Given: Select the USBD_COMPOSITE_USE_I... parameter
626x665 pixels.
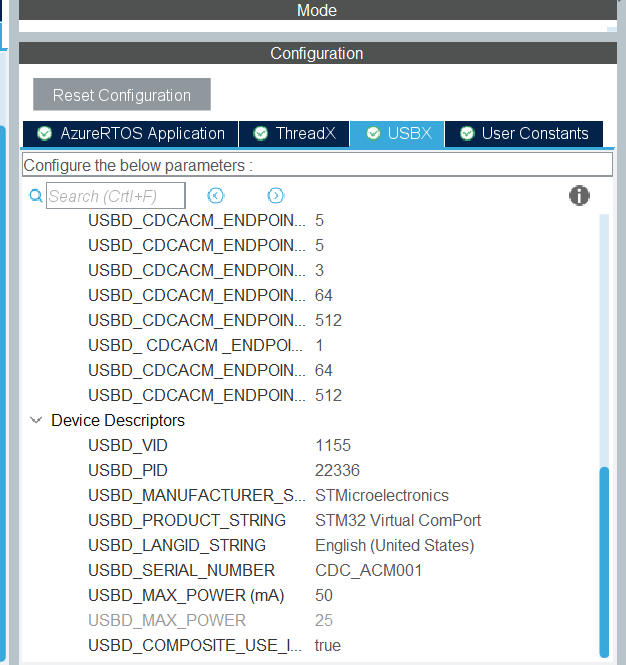Looking at the screenshot, I should pyautogui.click(x=195, y=645).
